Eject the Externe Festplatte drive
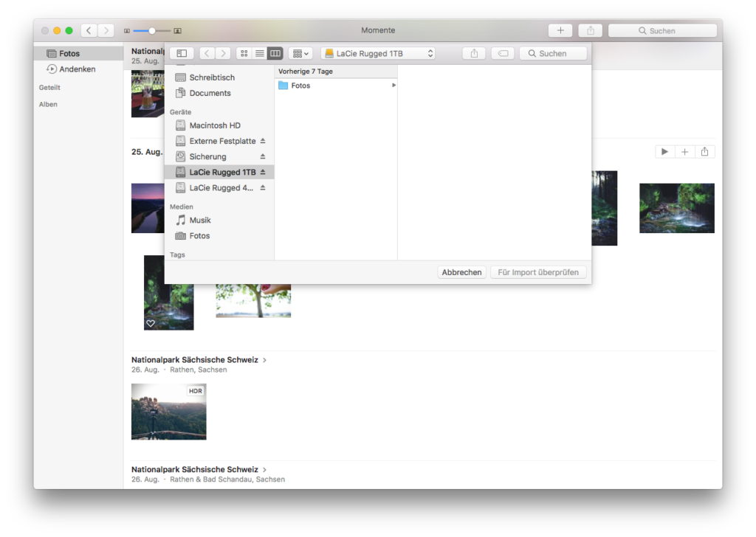The height and width of the screenshot is (537, 756). click(x=263, y=141)
